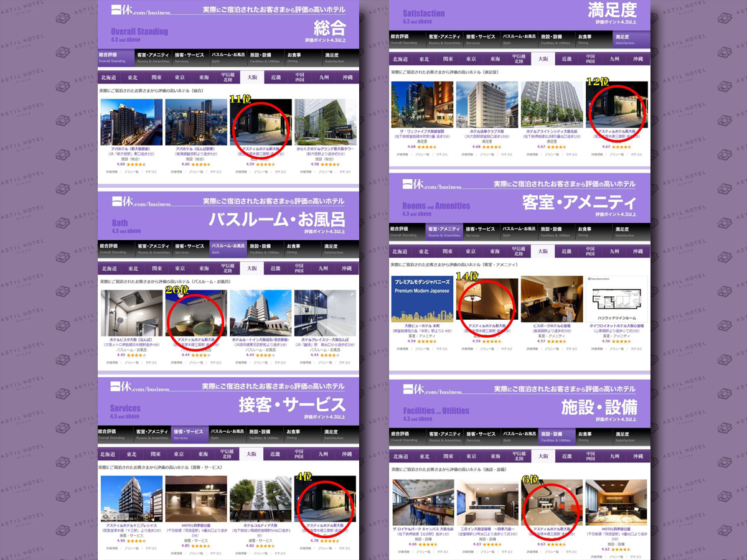This screenshot has height=560, width=747.
Task: Open プラン一覧 for ホテルグレイスリー大阪なんば
Action: (325, 362)
